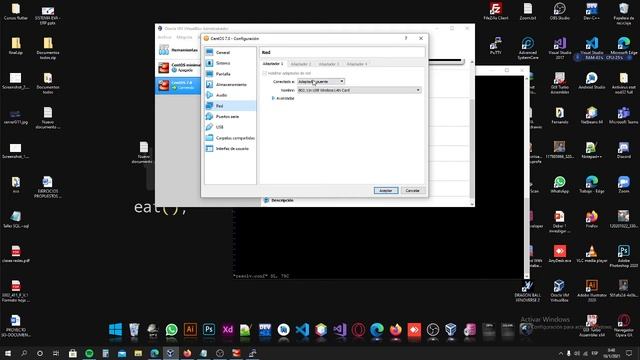This screenshot has width=640, height=360.
Task: Select the powered-off CentOS minimal VM
Action: coord(178,67)
